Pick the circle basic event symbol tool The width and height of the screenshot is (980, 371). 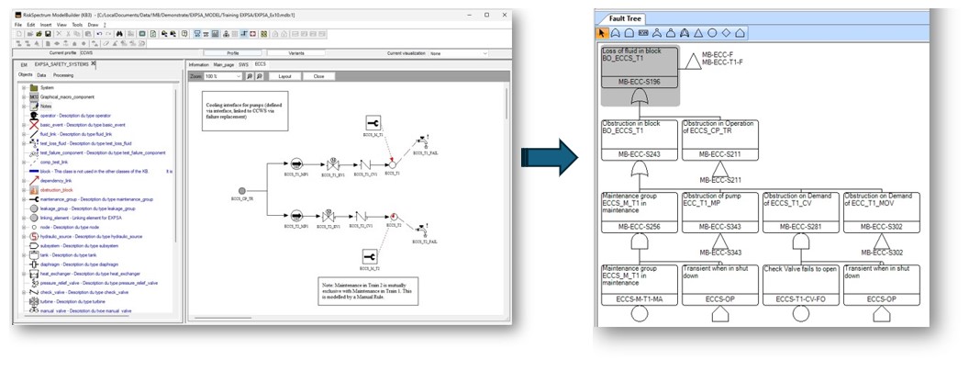[710, 33]
